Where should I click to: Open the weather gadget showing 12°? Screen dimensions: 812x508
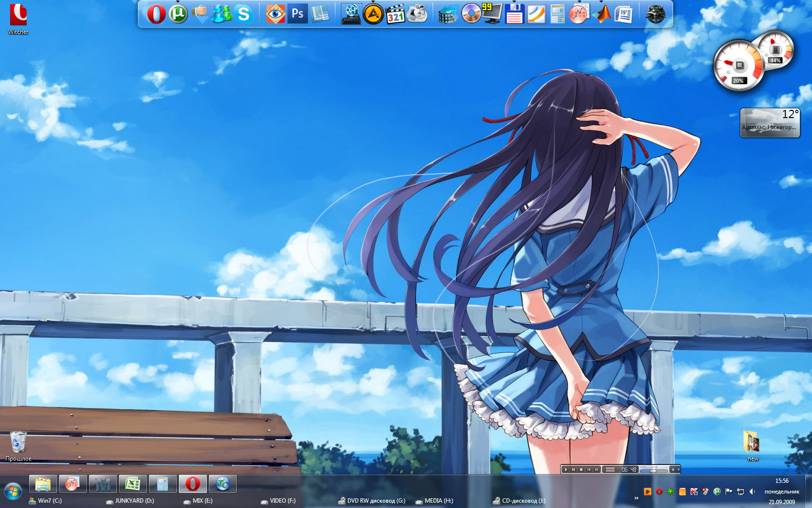pyautogui.click(x=770, y=123)
